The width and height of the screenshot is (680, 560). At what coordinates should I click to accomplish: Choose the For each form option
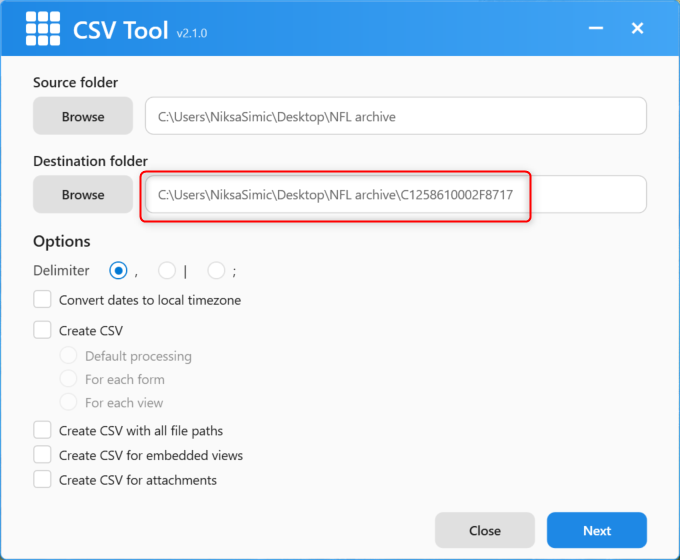69,379
